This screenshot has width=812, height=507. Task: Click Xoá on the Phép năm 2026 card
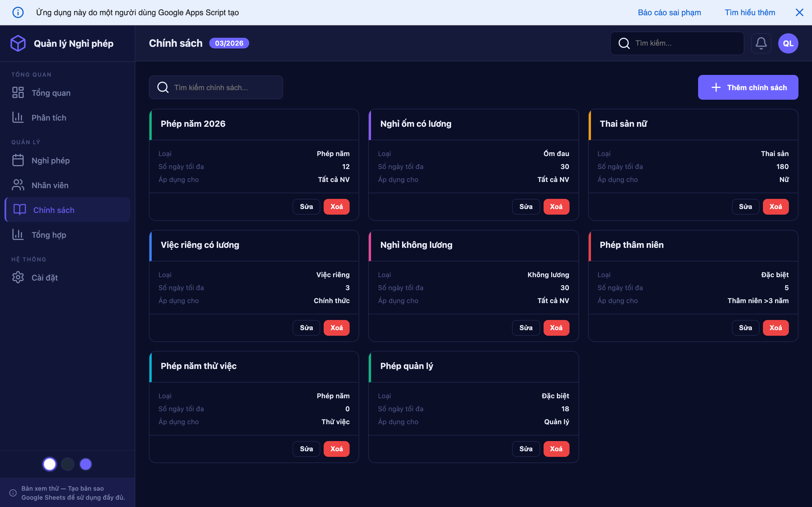coord(337,206)
